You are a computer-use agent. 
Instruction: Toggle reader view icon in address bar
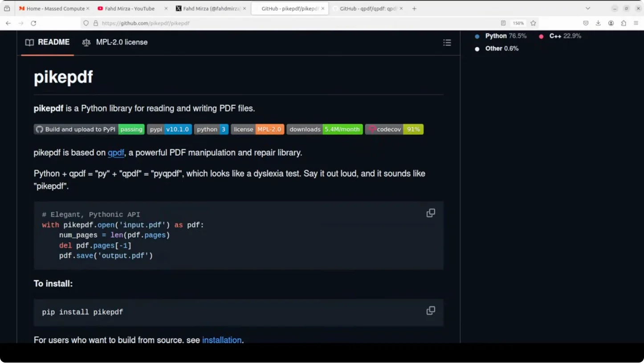503,23
